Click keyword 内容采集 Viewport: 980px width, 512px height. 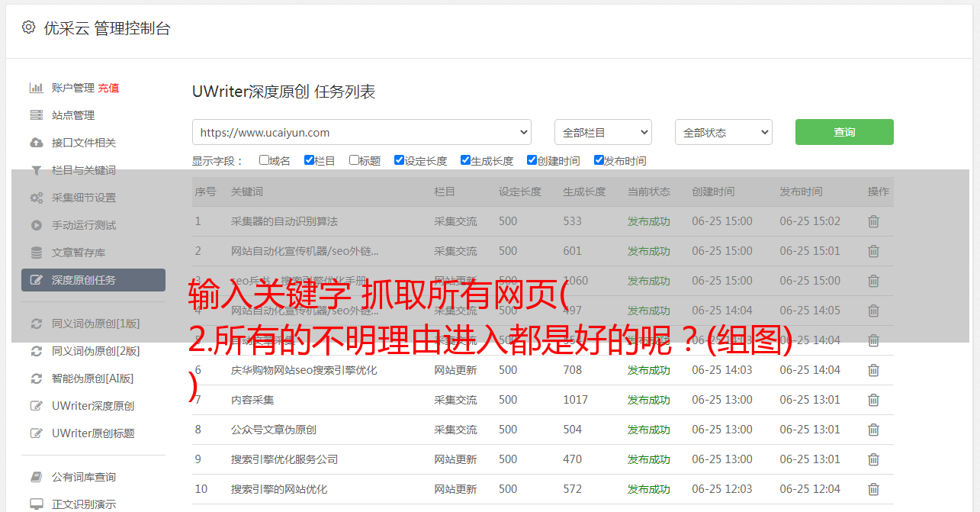252,400
